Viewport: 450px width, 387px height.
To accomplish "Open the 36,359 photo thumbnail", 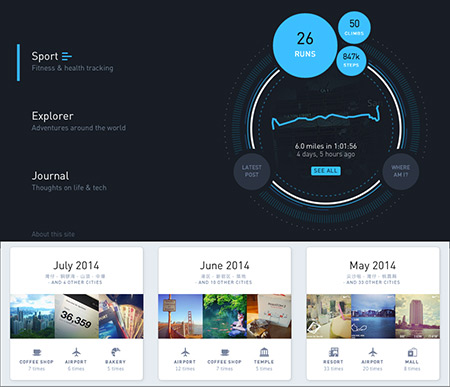I will (x=77, y=316).
